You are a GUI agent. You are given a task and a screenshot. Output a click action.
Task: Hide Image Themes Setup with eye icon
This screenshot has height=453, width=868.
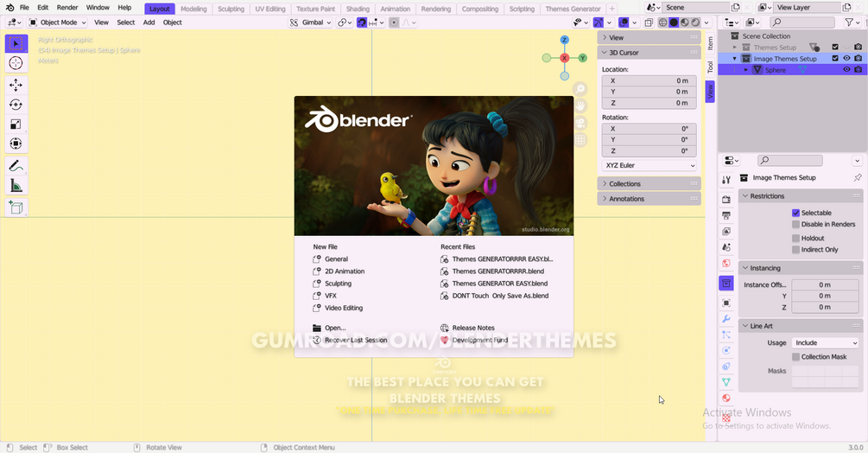[x=846, y=58]
